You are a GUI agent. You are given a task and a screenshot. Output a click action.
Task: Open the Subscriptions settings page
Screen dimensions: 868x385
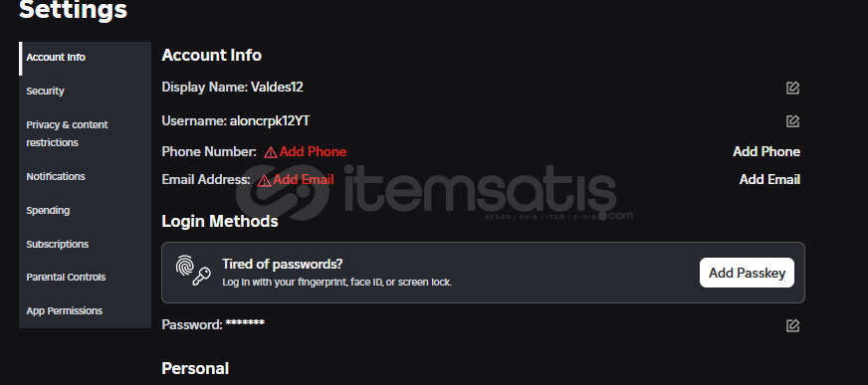coord(85,244)
